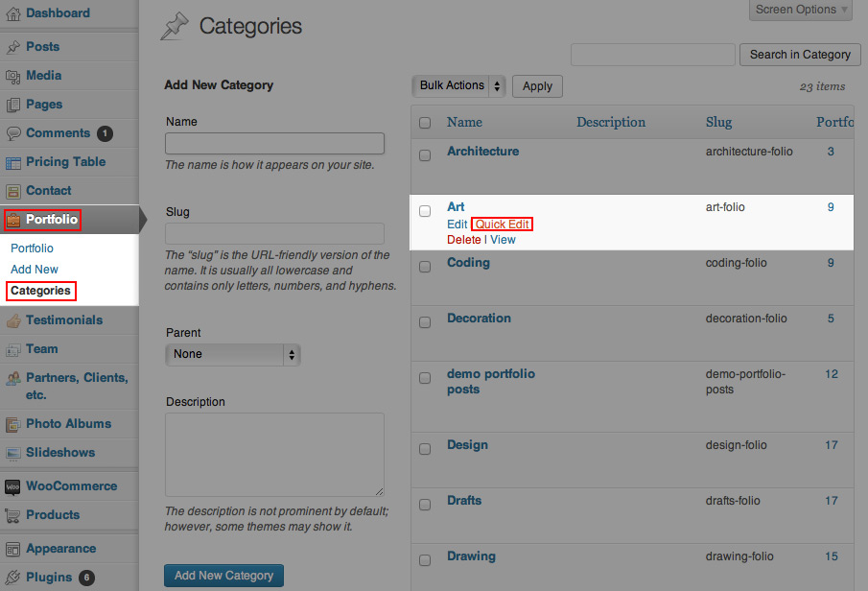Check the Architecture category checkbox
Viewport: 868px width, 591px height.
(x=425, y=155)
